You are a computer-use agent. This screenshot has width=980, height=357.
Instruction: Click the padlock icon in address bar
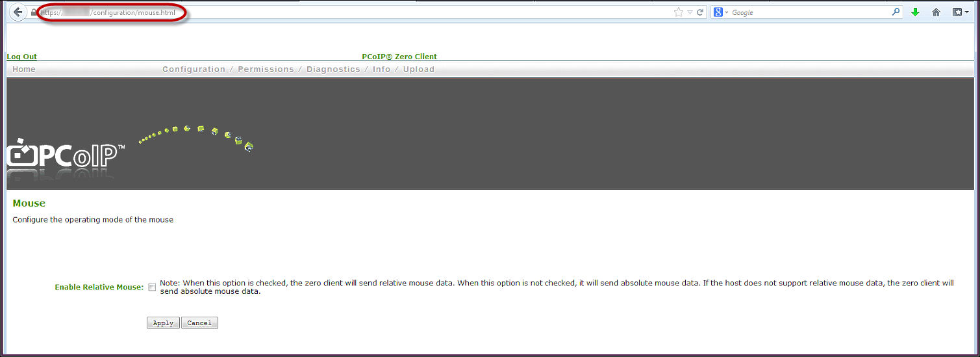(33, 12)
